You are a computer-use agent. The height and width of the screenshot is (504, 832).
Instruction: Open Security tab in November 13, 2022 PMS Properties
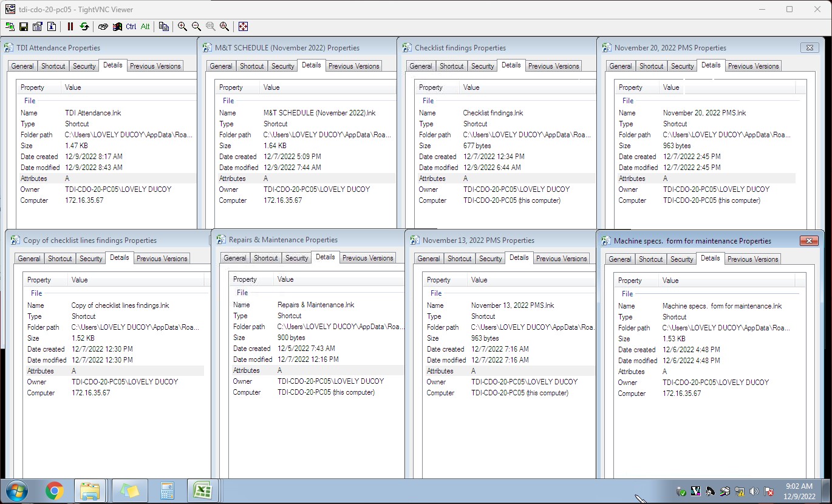[491, 259]
